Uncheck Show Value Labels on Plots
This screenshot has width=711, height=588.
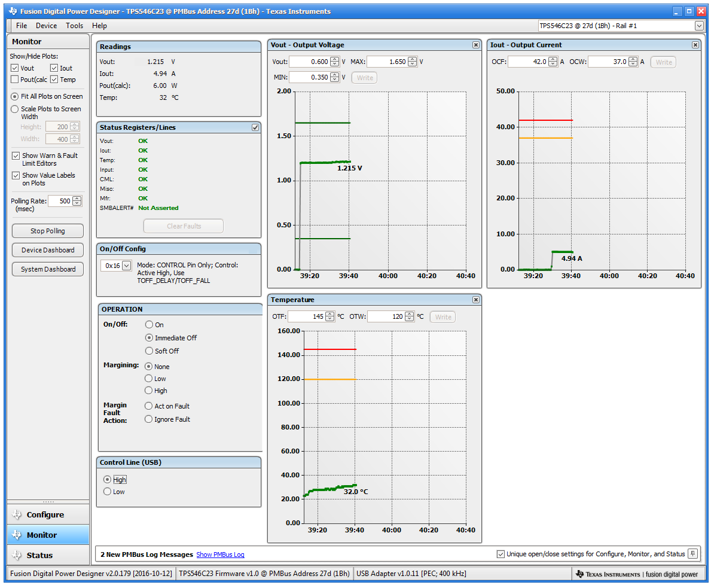pos(16,175)
